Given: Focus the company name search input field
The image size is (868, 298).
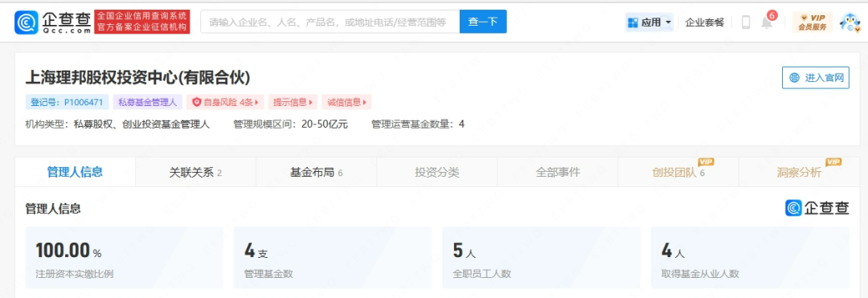Looking at the screenshot, I should pos(330,22).
